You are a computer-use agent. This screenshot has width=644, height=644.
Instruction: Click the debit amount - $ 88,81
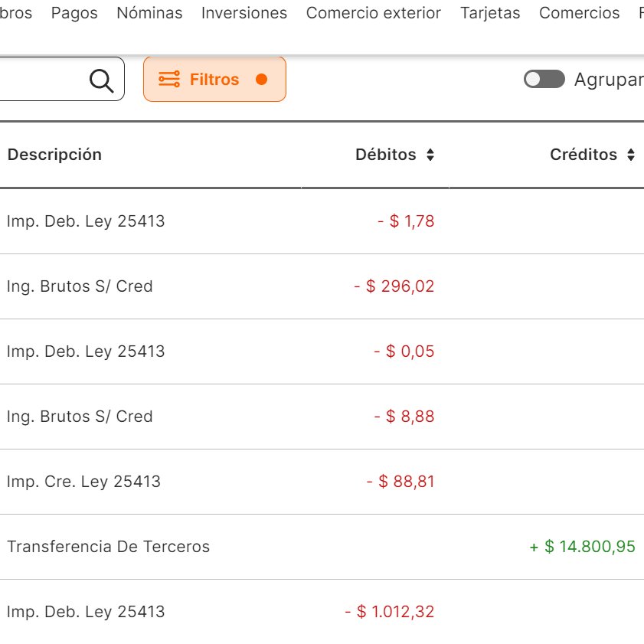point(400,482)
